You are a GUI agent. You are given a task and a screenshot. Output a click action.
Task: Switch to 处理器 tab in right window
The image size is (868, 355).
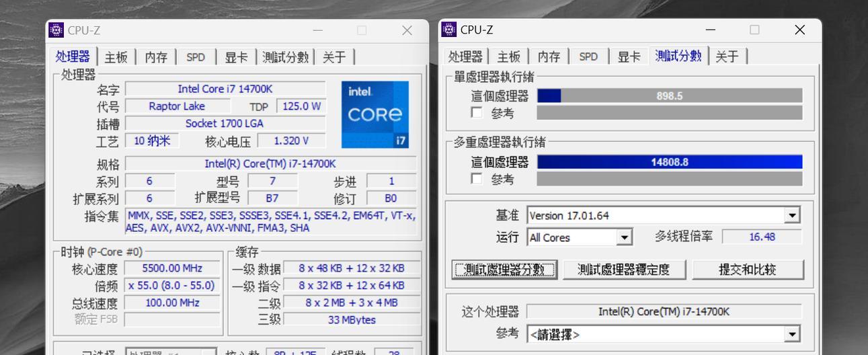point(465,56)
